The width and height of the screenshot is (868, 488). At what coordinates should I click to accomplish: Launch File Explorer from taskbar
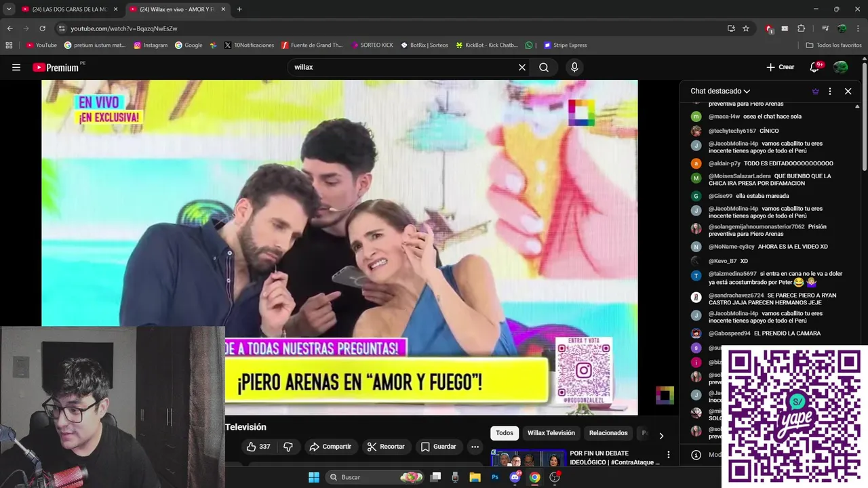click(x=475, y=477)
